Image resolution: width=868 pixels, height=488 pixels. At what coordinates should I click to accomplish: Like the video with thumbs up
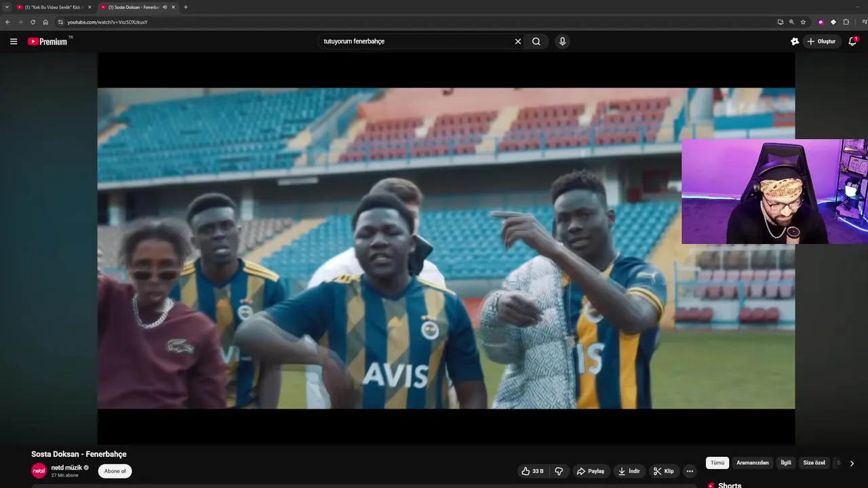[x=532, y=471]
